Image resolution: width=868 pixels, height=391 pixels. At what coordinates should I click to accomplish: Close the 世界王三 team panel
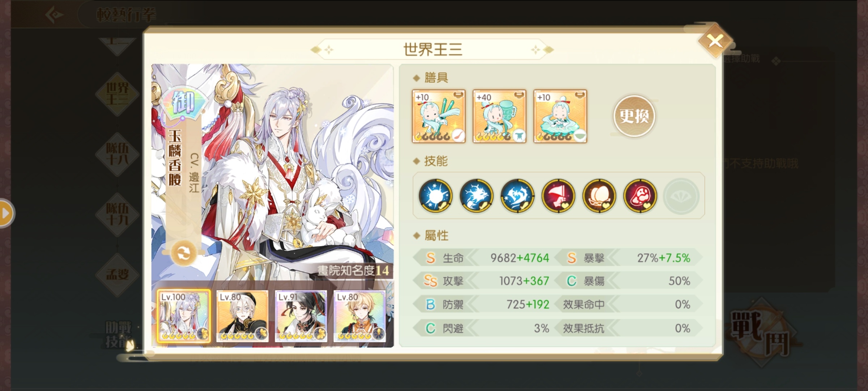[x=715, y=41]
